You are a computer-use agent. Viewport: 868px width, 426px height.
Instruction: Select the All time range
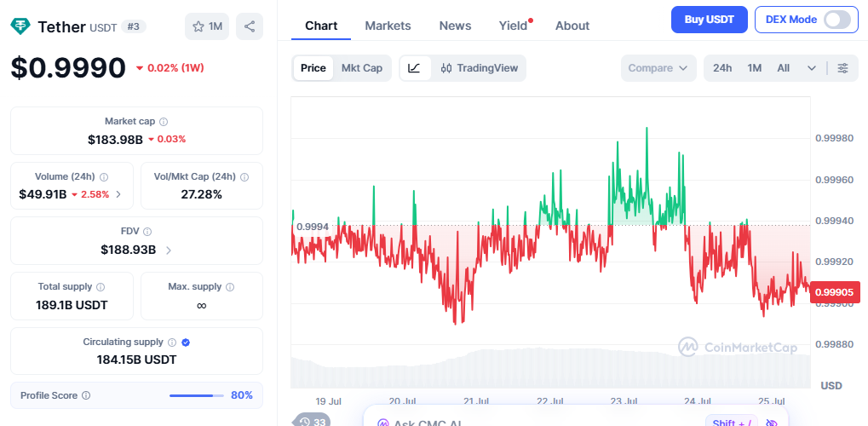tap(784, 68)
